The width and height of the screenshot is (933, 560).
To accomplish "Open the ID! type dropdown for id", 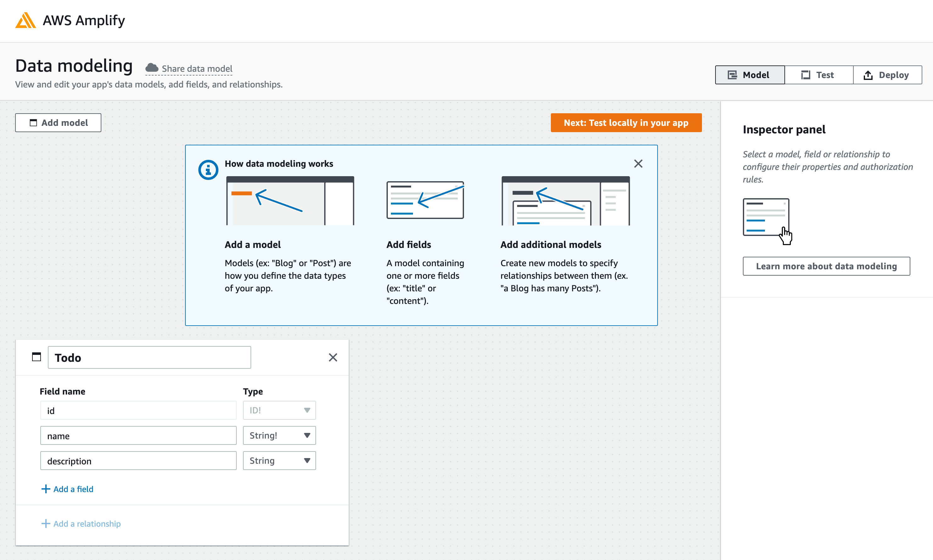I will pos(280,411).
